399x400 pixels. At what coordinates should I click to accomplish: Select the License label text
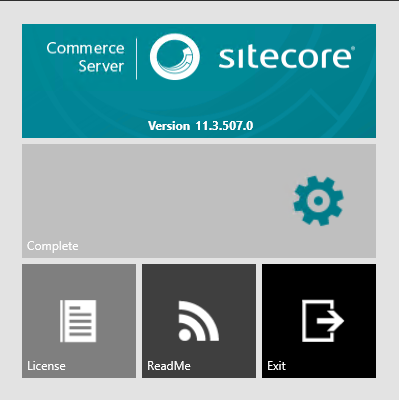[x=46, y=366]
